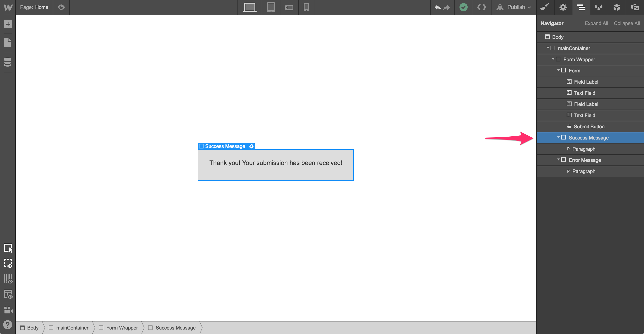Collapse the Error Message tree node
The image size is (644, 334).
coord(558,159)
